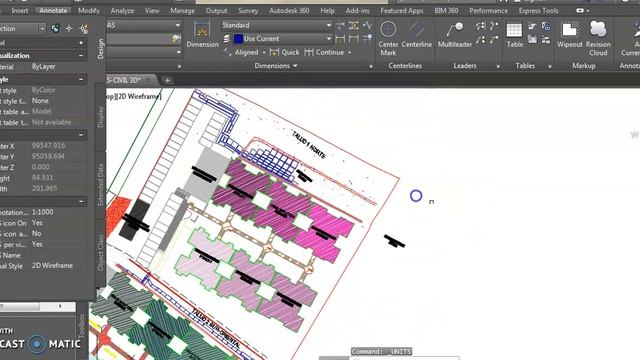Click the annotation scale value 1:1000
Screen dimensions: 640x360
click(x=43, y=212)
